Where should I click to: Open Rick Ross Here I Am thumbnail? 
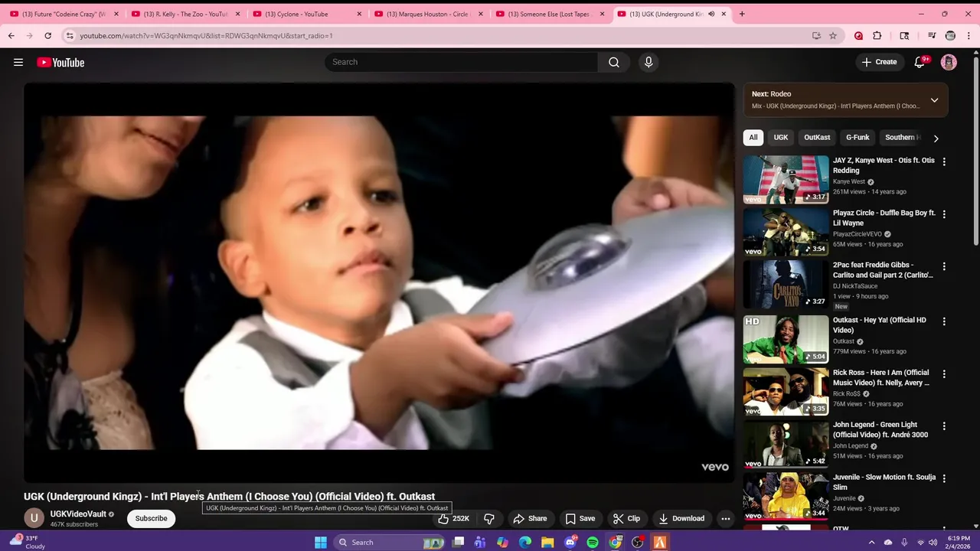786,392
